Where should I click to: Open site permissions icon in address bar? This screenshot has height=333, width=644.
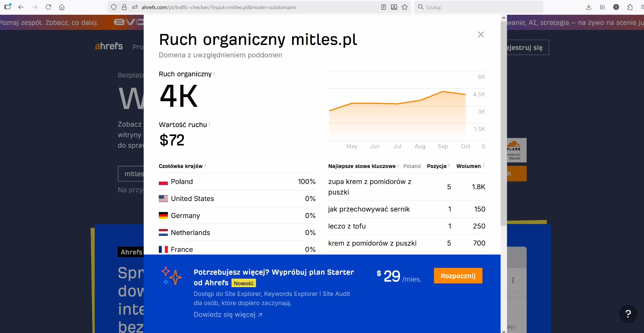tap(135, 7)
